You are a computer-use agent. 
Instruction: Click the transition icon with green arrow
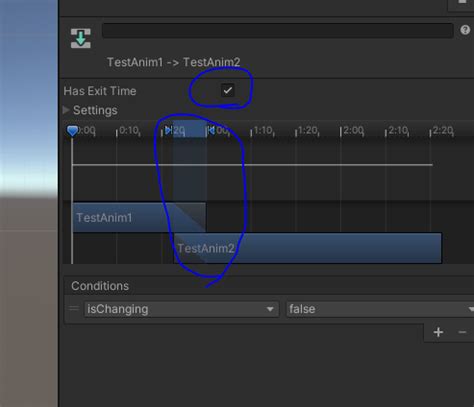pyautogui.click(x=81, y=38)
